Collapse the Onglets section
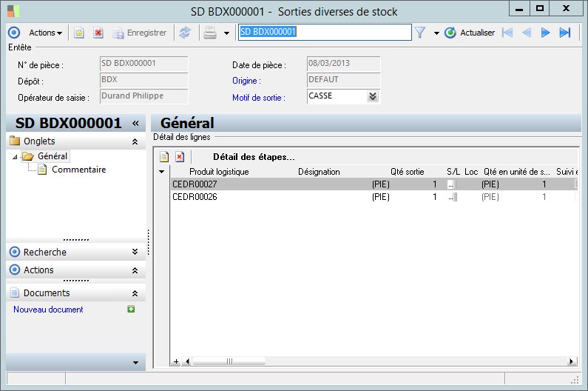This screenshot has width=588, height=391. 135,141
